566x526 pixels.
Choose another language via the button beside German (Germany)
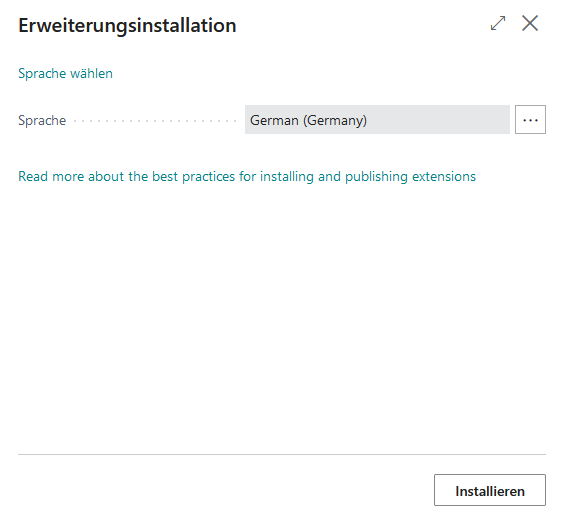pyautogui.click(x=530, y=120)
